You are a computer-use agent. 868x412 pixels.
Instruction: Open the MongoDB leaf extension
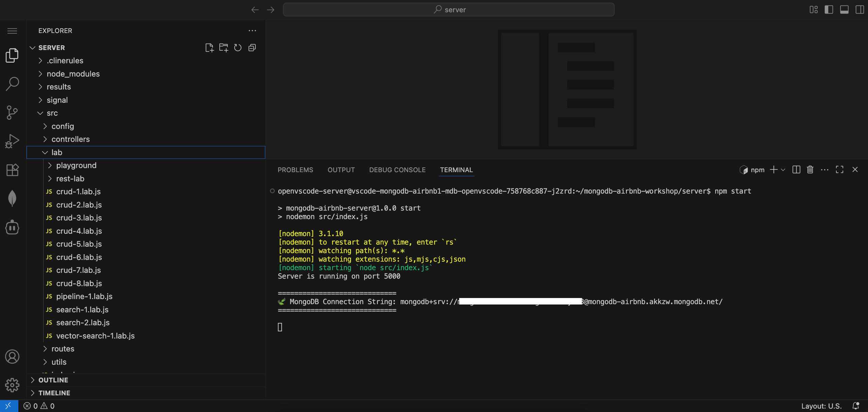tap(12, 198)
